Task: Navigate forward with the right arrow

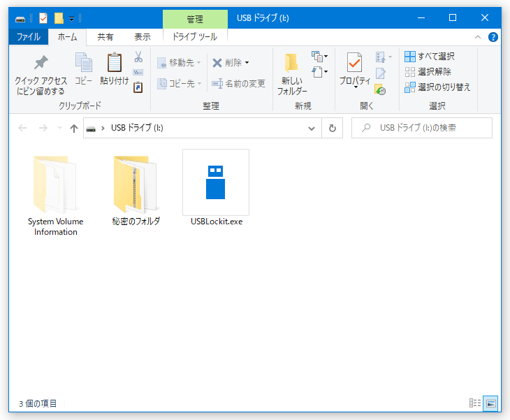Action: point(43,128)
